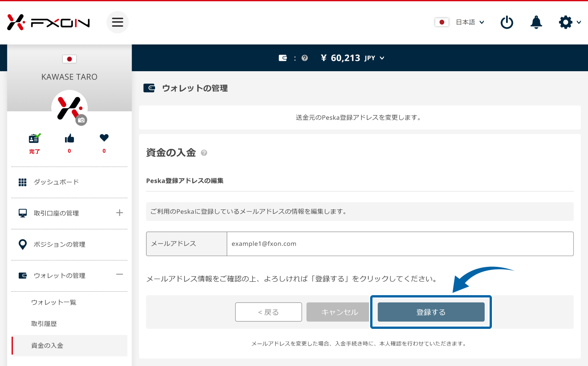Viewport: 588px width, 366px height.
Task: Open ダッシュボード in sidebar
Action: (56, 182)
